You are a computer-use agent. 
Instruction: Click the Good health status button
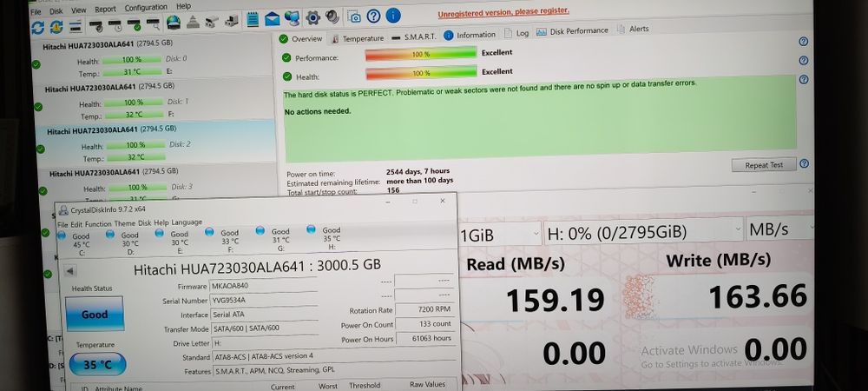pos(95,314)
